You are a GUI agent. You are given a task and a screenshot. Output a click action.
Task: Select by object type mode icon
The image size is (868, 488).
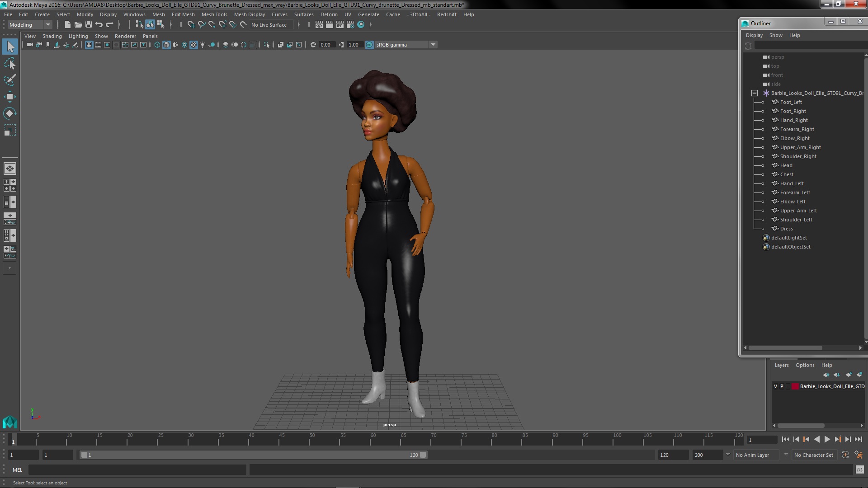click(150, 24)
